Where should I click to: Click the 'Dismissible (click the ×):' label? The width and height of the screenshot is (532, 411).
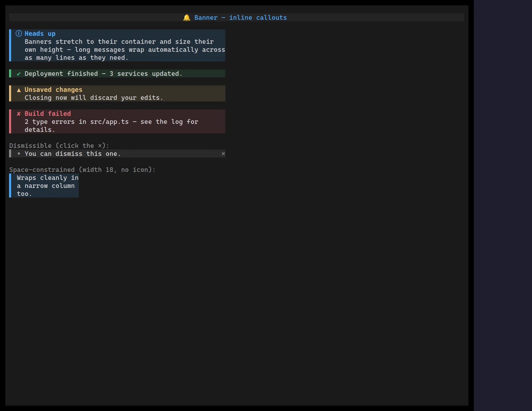[x=59, y=146]
